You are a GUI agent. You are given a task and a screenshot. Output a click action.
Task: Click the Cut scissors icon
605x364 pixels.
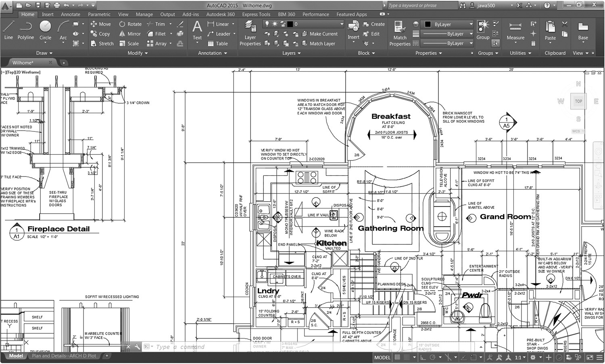pos(565,24)
